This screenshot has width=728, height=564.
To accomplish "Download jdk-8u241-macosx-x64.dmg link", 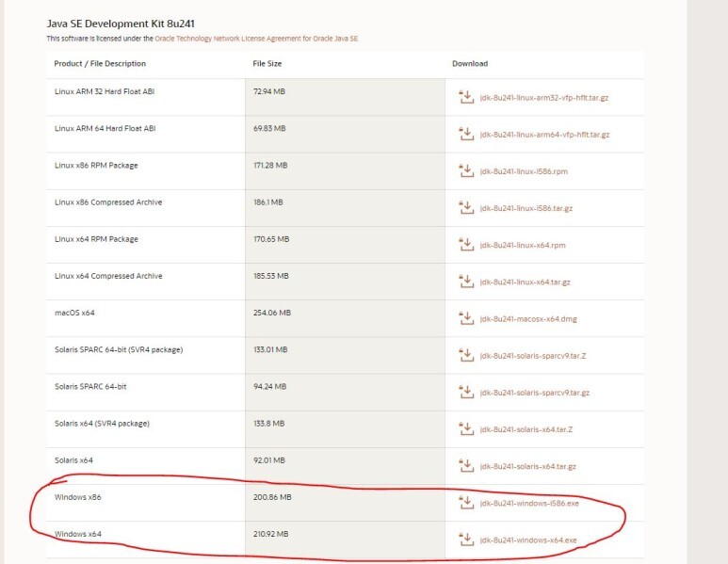I will 528,319.
